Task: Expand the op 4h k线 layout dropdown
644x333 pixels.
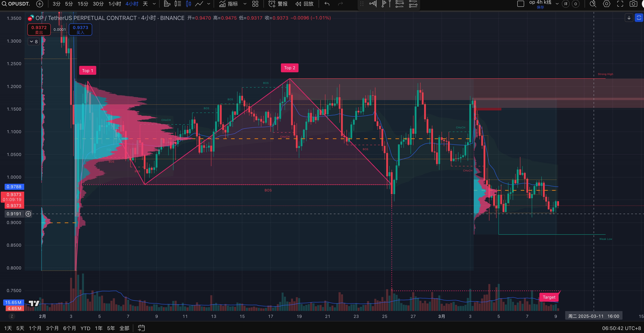Action: click(557, 4)
